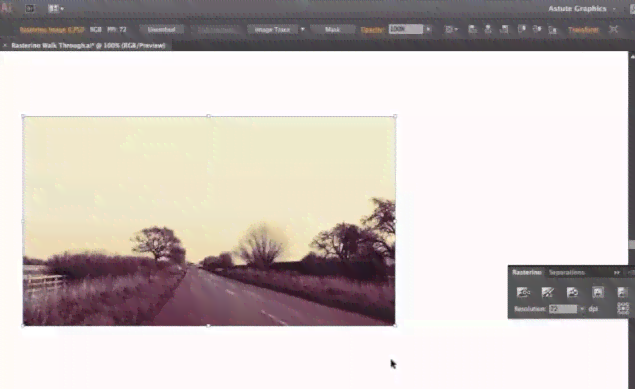Open the Arrange Documents layout icon
This screenshot has height=389, width=635.
tap(55, 9)
